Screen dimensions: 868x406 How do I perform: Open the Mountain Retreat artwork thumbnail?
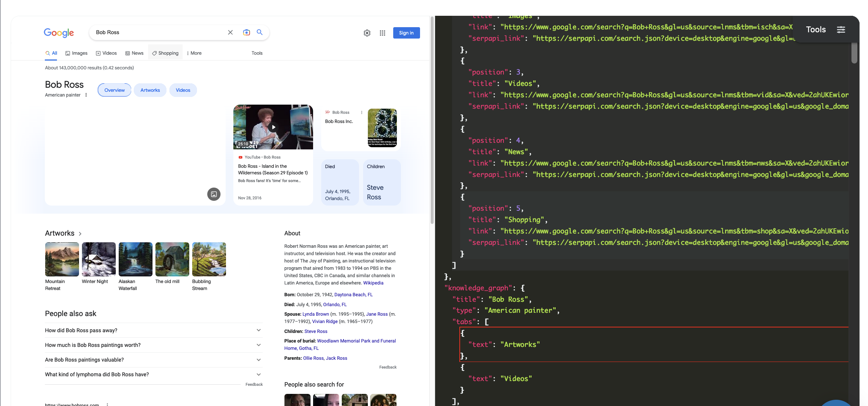click(x=62, y=259)
